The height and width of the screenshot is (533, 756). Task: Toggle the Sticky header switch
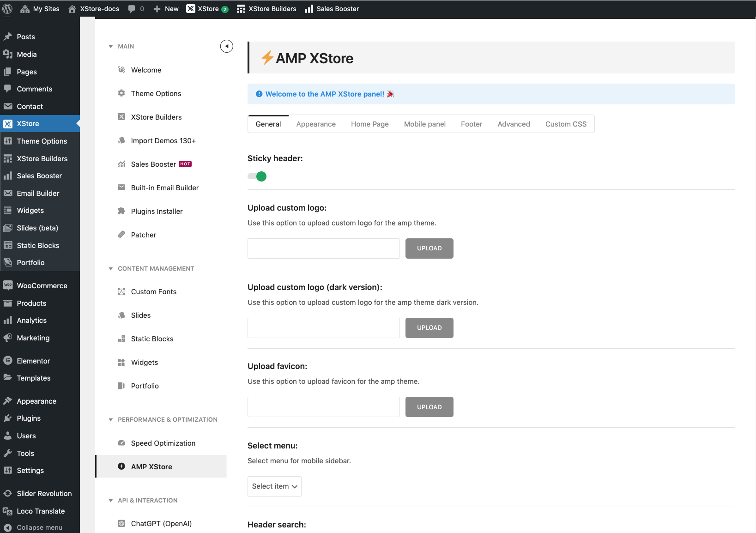257,176
